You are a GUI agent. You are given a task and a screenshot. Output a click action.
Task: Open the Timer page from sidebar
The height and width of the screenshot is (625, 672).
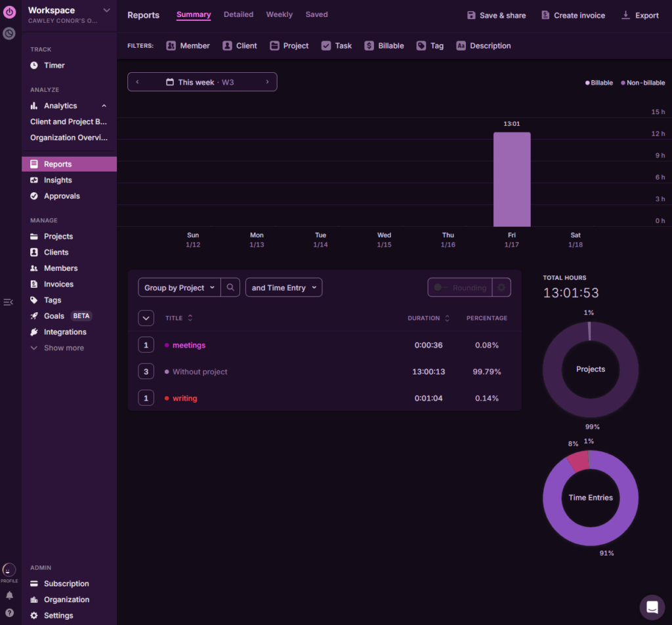(54, 66)
